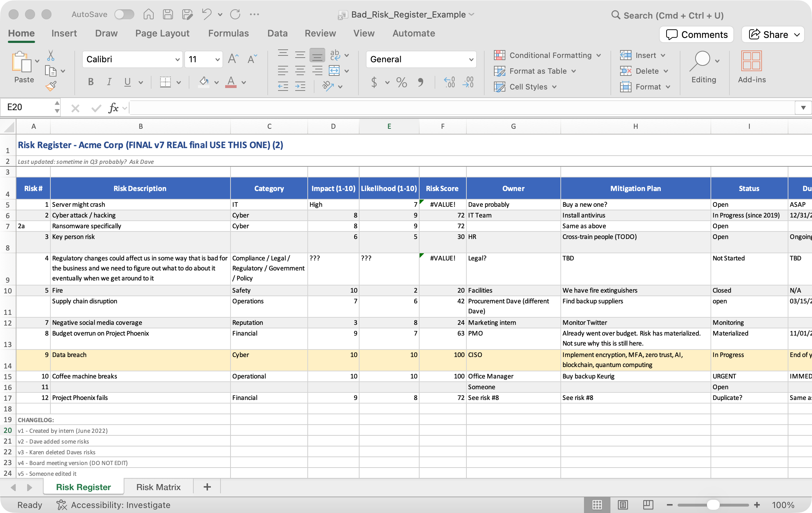The width and height of the screenshot is (812, 513).
Task: Click the Format Painter brush icon
Action: [51, 86]
